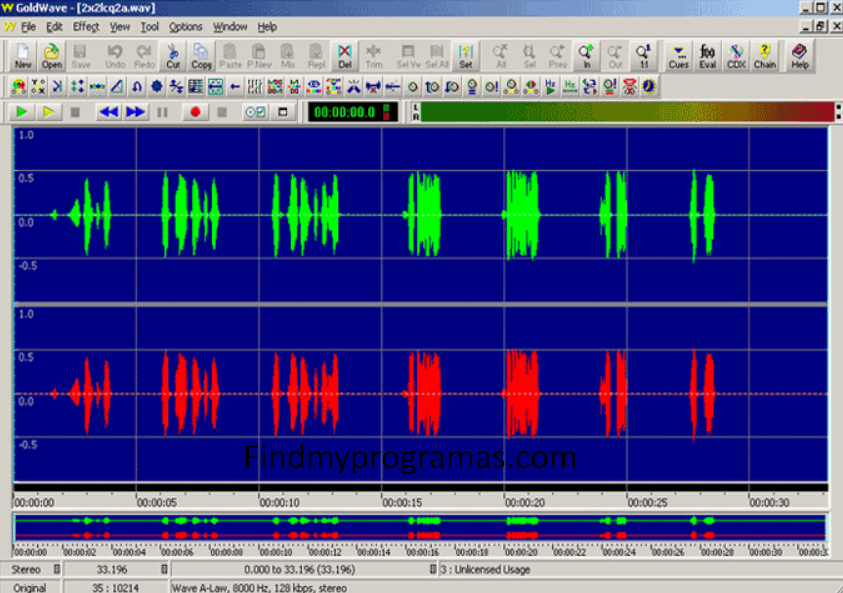The width and height of the screenshot is (843, 593).
Task: Click the overview waveform strip below timeline
Action: pyautogui.click(x=420, y=528)
